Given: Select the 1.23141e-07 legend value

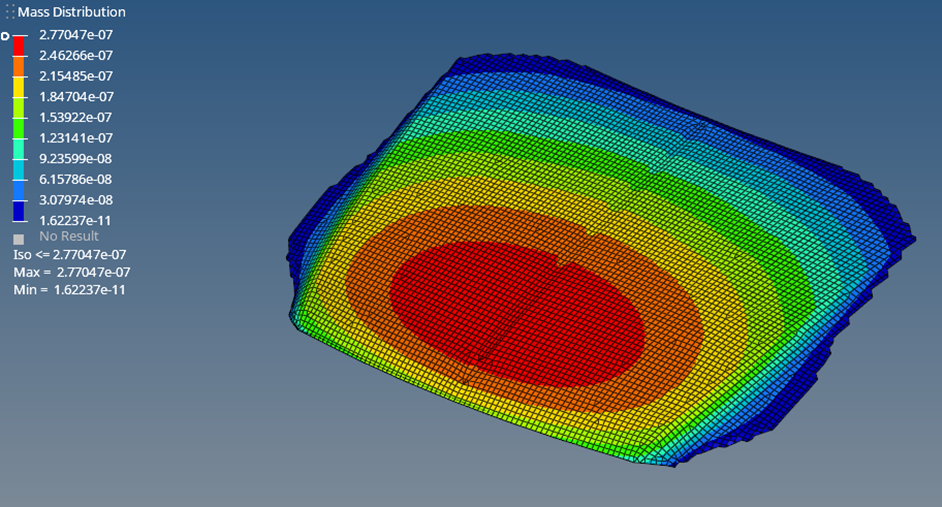Looking at the screenshot, I should click(x=75, y=138).
